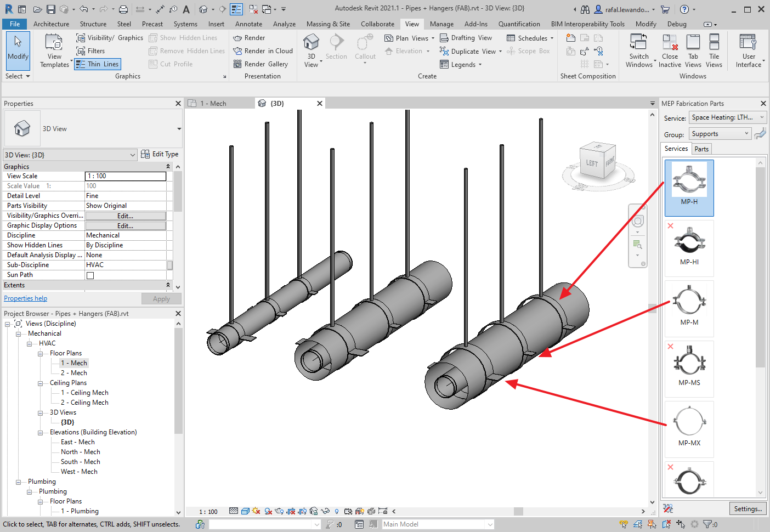The image size is (770, 532).
Task: Collapse the HVAC node in Project Browser
Action: 30,344
